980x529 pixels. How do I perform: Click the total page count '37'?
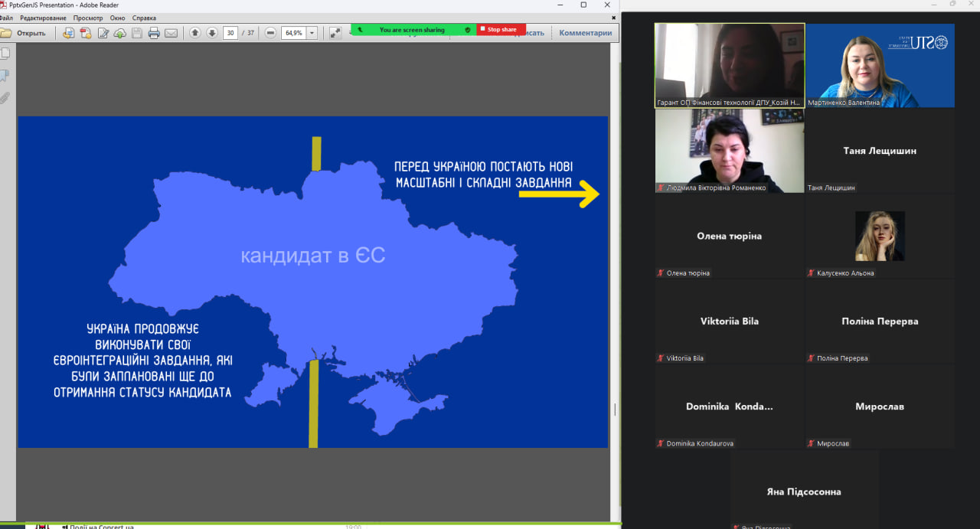(x=250, y=33)
